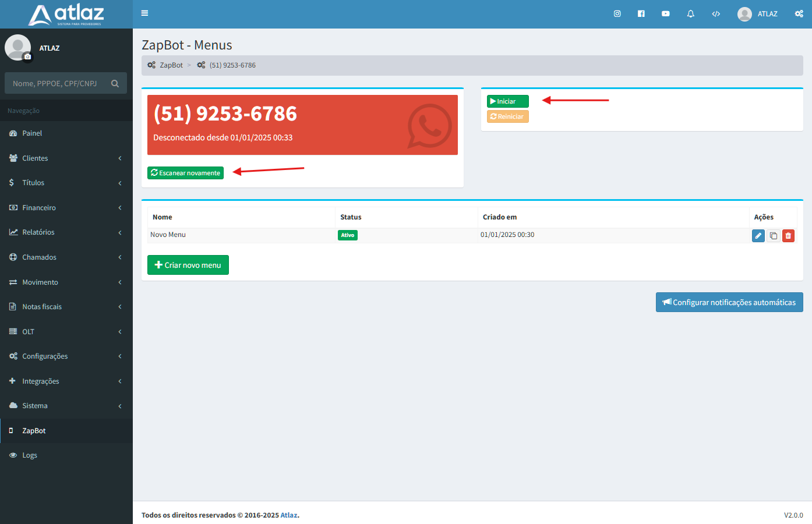Viewport: 812px width, 524px height.
Task: Click the Sistema cloud icon in sidebar
Action: click(13, 405)
